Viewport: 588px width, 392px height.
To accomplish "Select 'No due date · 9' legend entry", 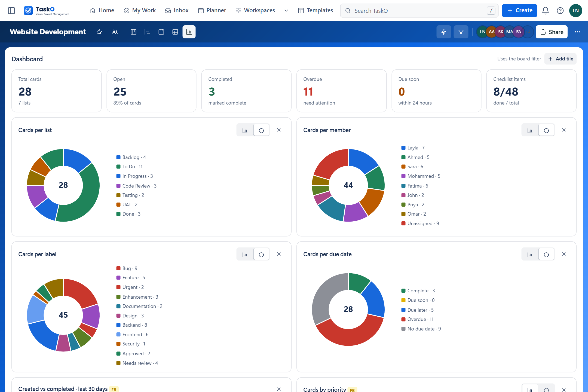I will [x=421, y=329].
